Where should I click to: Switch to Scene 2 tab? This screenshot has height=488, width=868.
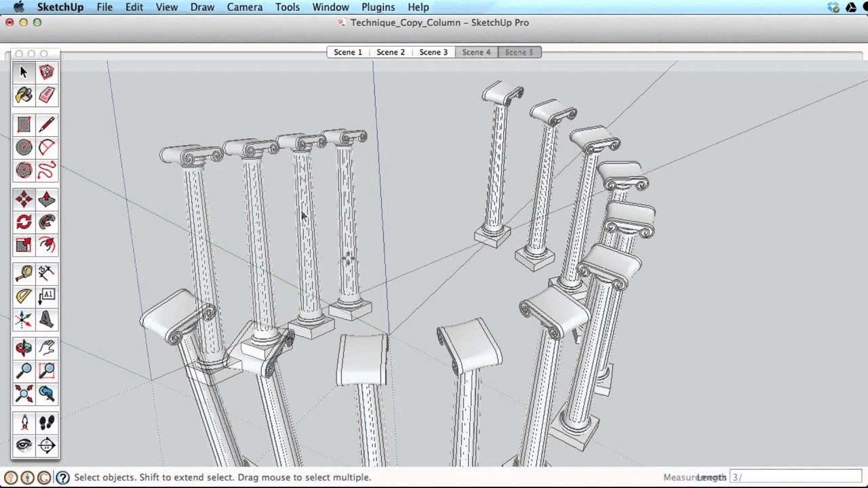pyautogui.click(x=391, y=52)
